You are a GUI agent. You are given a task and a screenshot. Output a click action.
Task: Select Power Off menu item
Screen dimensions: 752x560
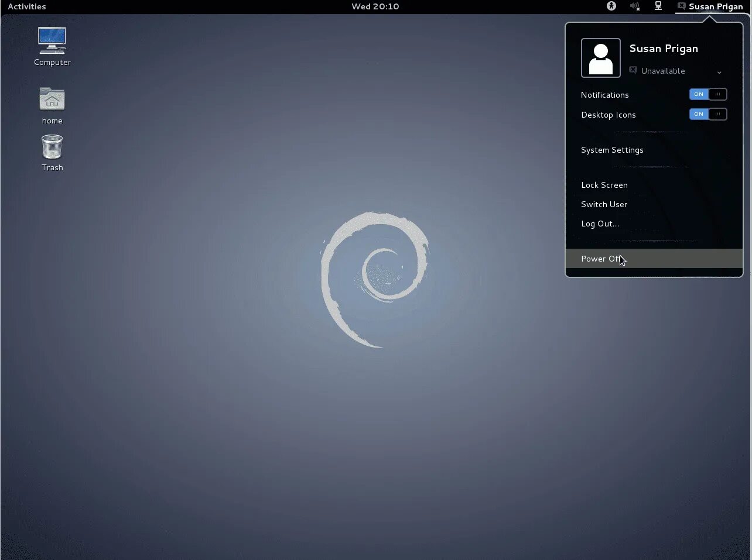coord(654,259)
